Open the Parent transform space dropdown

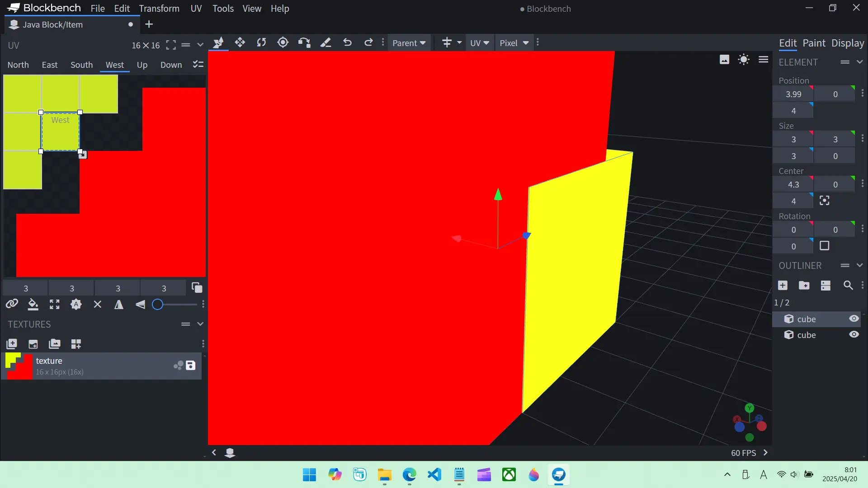[409, 43]
